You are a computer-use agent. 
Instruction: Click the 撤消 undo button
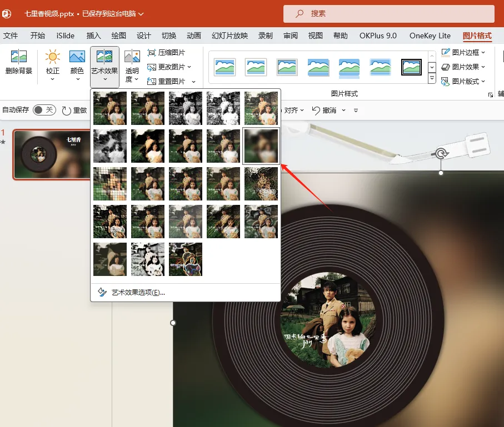coord(324,110)
